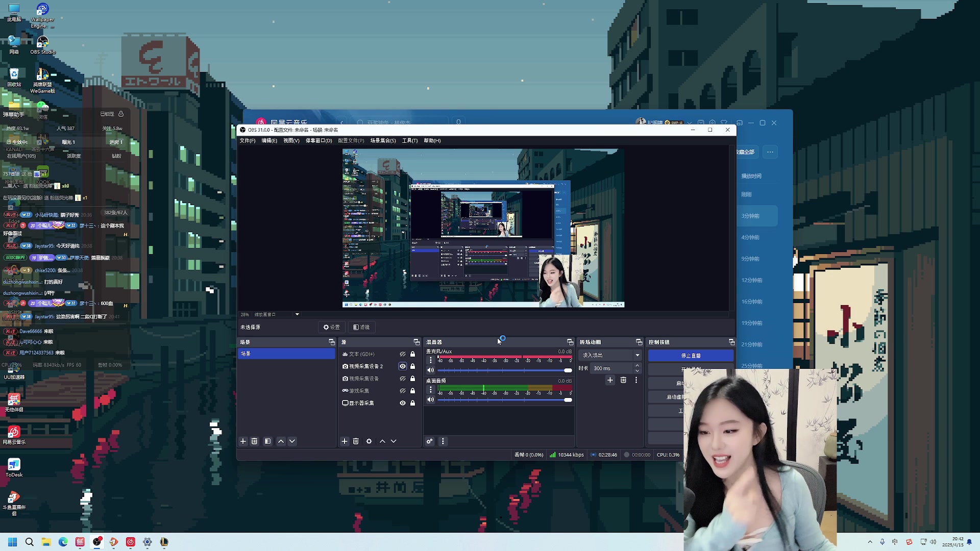Remove selected source with the trash icon

tap(356, 441)
